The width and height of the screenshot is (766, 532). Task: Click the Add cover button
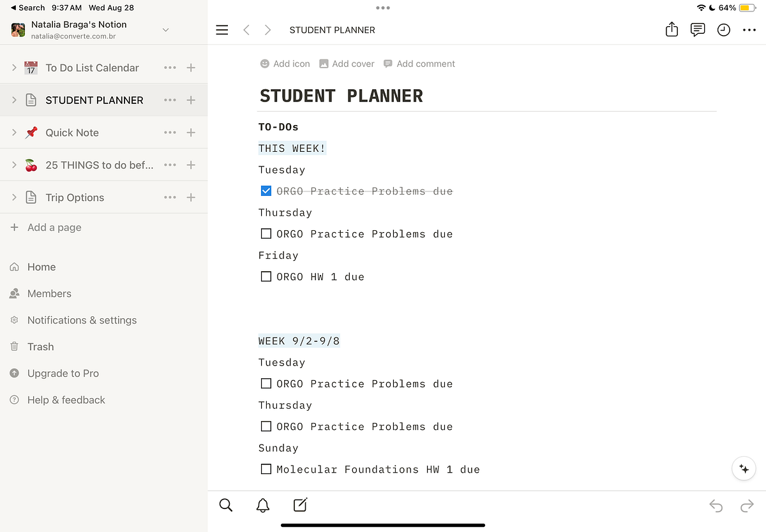click(347, 64)
